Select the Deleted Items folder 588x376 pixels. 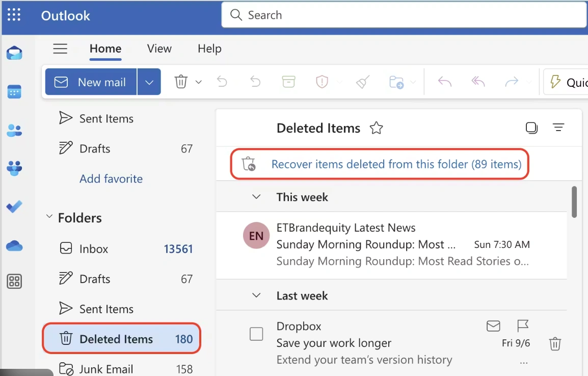122,339
